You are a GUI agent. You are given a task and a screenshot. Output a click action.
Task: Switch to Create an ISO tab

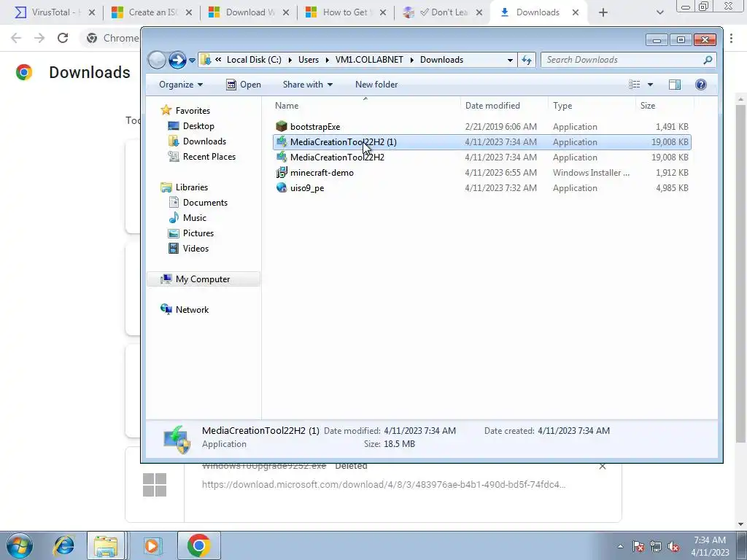151,12
